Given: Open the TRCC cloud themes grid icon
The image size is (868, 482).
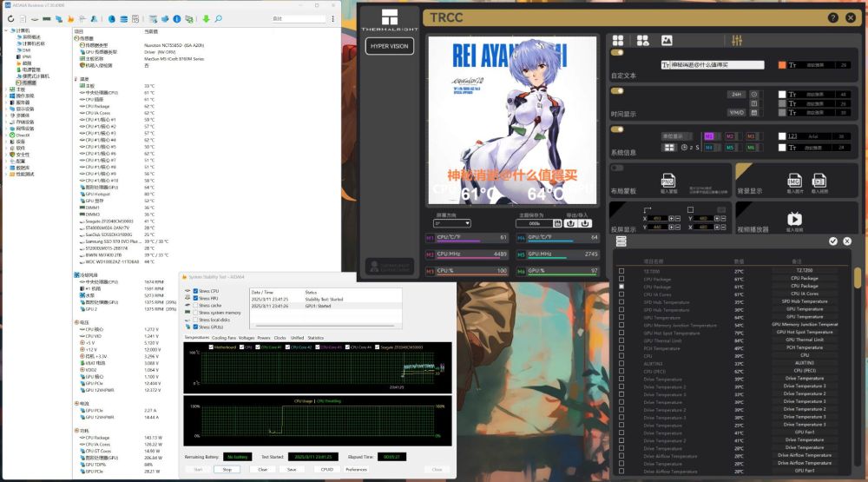Looking at the screenshot, I should (642, 41).
